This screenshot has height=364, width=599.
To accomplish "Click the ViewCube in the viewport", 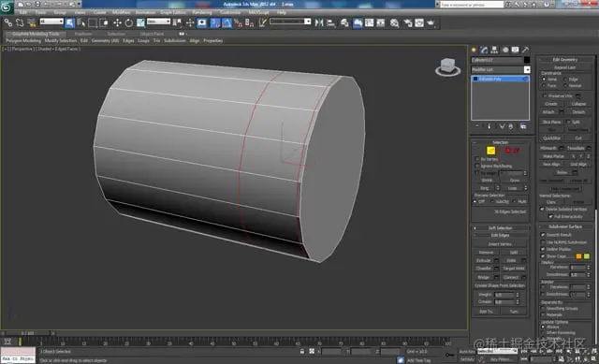I will tap(447, 66).
